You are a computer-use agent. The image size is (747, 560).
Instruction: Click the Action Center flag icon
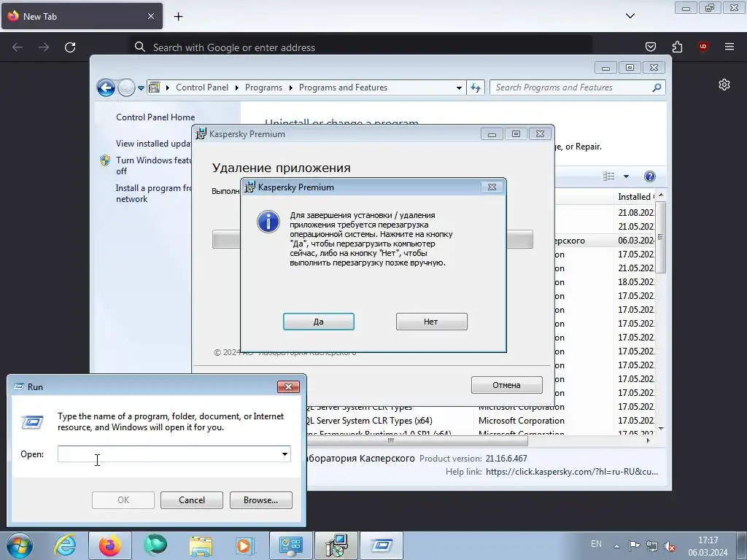pyautogui.click(x=634, y=546)
